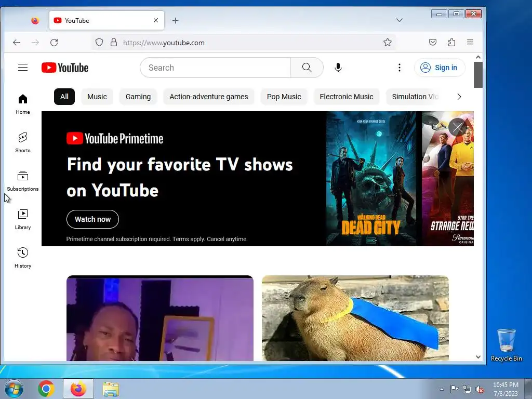
Task: Click the Firefox back arrow
Action: coord(17,43)
